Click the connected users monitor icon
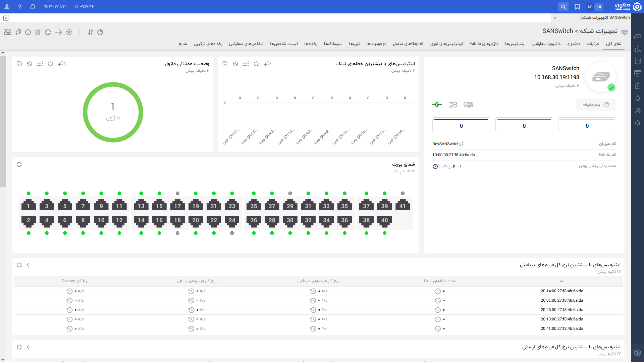The height and width of the screenshot is (362, 644). tap(468, 105)
